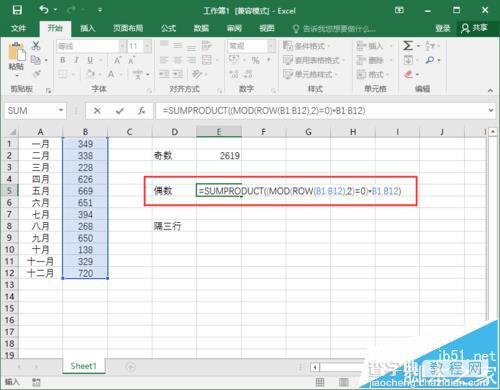
Task: Expand the formula bar
Action: pyautogui.click(x=491, y=110)
